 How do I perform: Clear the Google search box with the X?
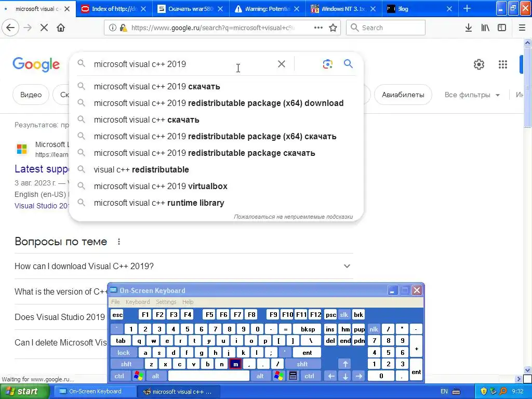point(281,64)
